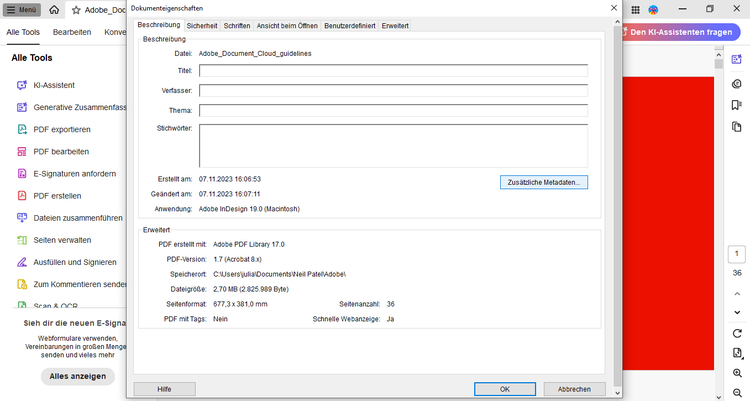Open the page thumbnails icon in right sidebar
The height and width of the screenshot is (401, 750).
[x=737, y=127]
